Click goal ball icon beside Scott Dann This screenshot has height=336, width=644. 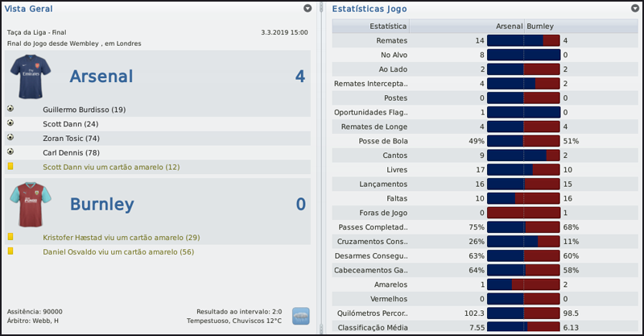tap(10, 123)
